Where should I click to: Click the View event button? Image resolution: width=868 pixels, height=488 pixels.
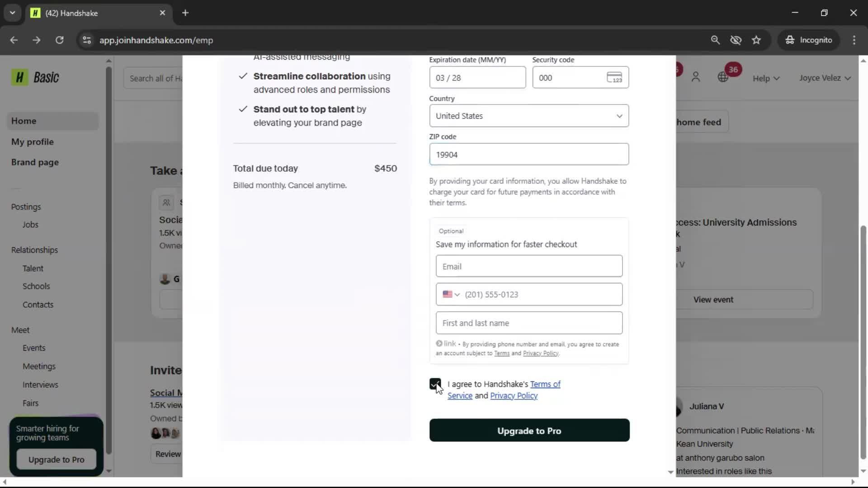[713, 300]
